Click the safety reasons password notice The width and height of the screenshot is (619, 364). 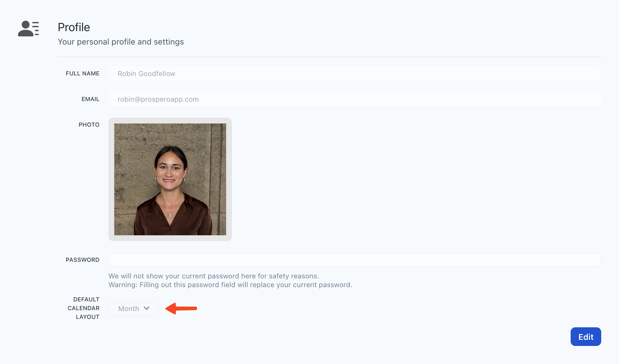(214, 276)
